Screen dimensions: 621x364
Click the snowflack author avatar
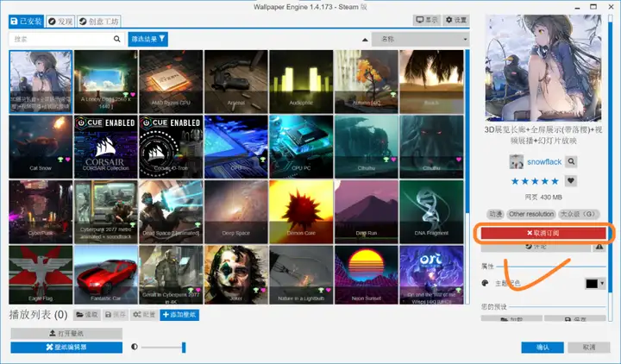tap(516, 161)
